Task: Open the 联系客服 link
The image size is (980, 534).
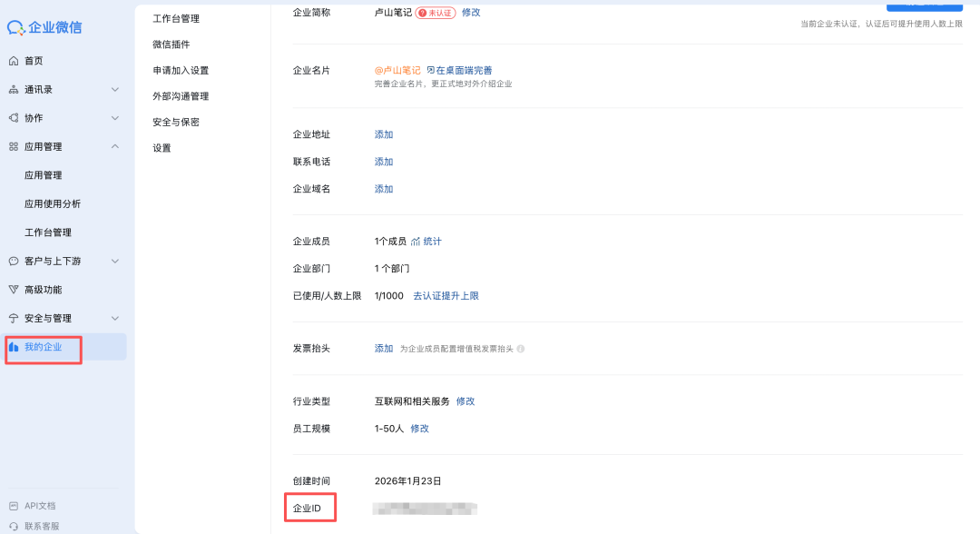Action: [x=42, y=527]
